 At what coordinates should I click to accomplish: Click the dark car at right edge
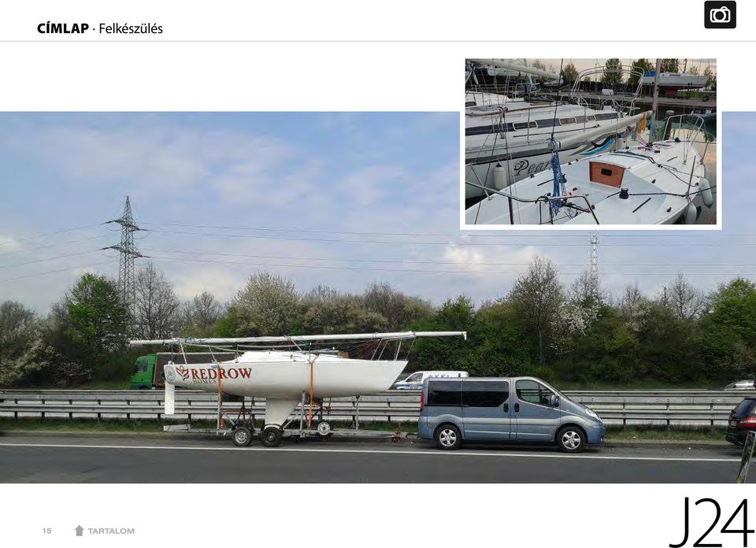pos(741,421)
